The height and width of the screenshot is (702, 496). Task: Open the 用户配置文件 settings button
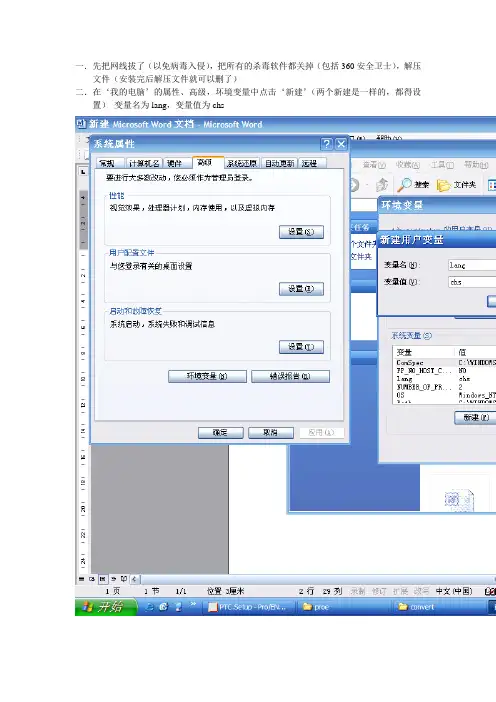click(301, 289)
